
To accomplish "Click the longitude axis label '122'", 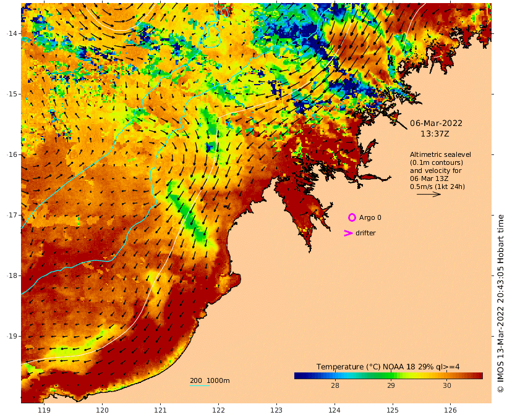I will click(x=218, y=410).
